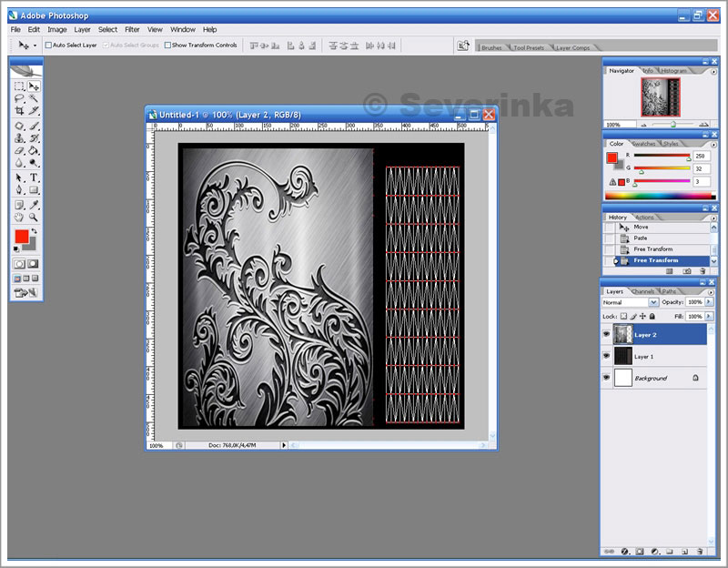Click the red foreground color swatch in toolbox
Screen dimensions: 728x568
(21, 236)
